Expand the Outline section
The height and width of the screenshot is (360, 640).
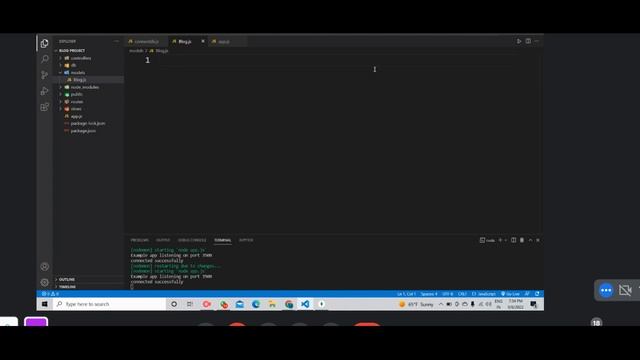[89, 279]
